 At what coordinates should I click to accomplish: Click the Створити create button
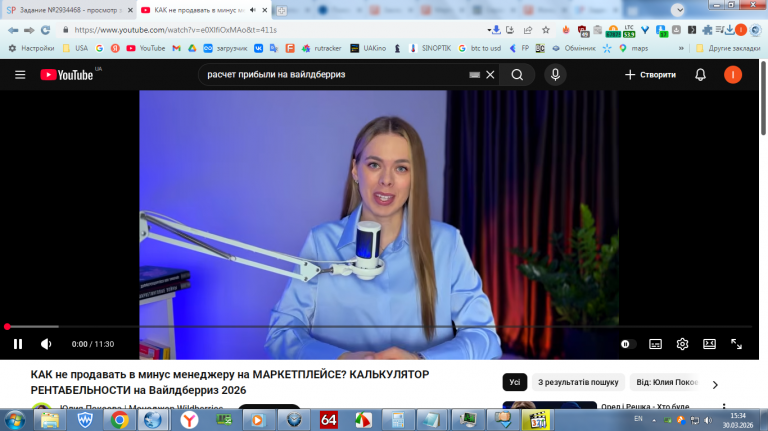point(650,75)
